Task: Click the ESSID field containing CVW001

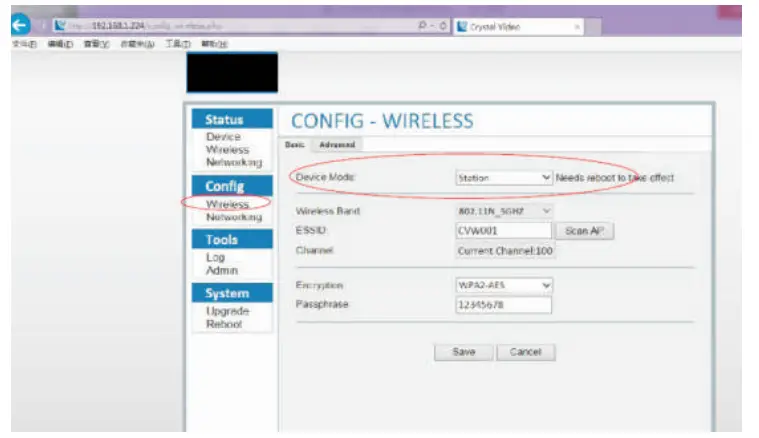Action: (x=503, y=231)
